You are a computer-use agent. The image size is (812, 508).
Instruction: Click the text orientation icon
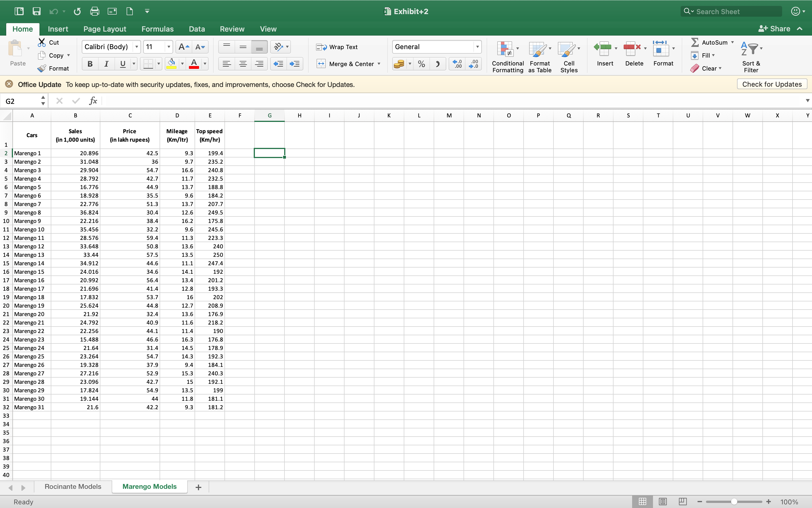(x=279, y=47)
